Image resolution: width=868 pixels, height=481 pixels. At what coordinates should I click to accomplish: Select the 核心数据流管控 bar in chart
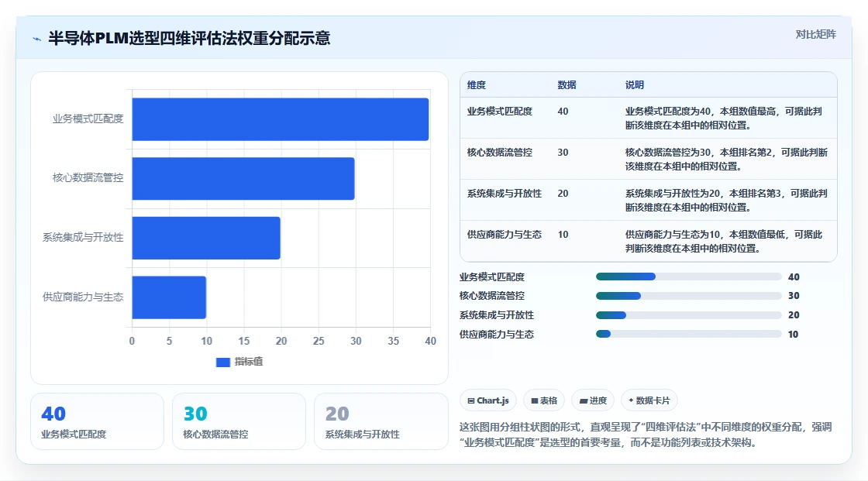coord(243,178)
